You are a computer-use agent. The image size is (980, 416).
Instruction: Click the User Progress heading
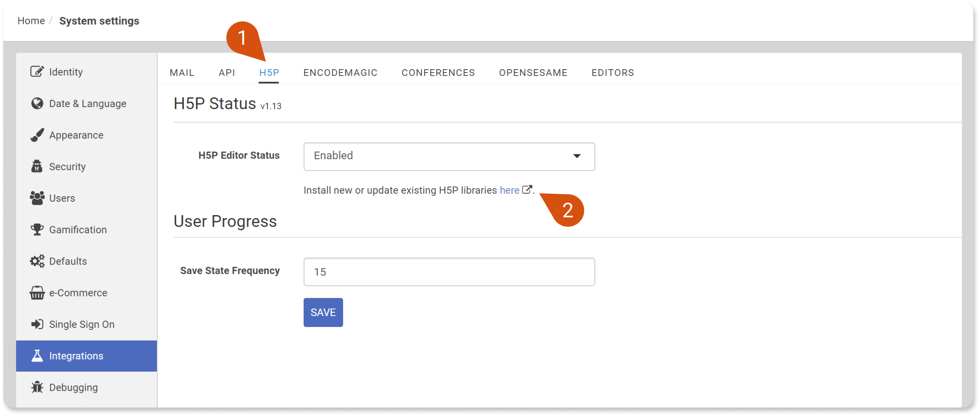[x=225, y=221]
